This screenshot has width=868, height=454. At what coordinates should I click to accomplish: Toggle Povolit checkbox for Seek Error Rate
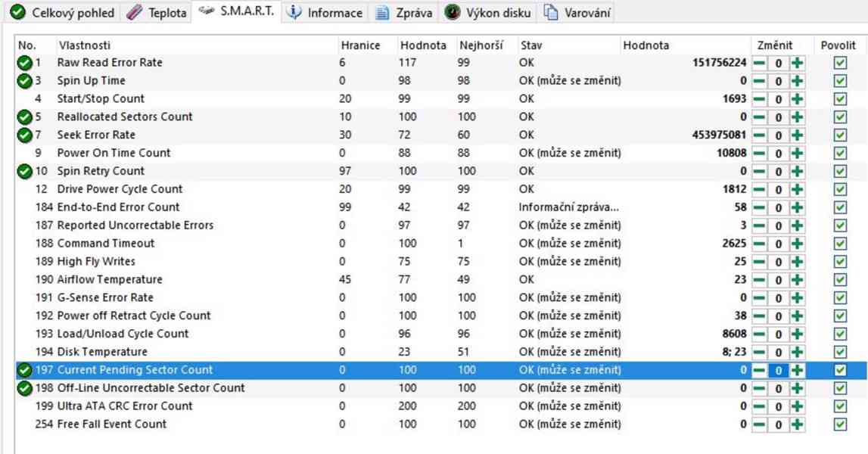click(x=840, y=135)
